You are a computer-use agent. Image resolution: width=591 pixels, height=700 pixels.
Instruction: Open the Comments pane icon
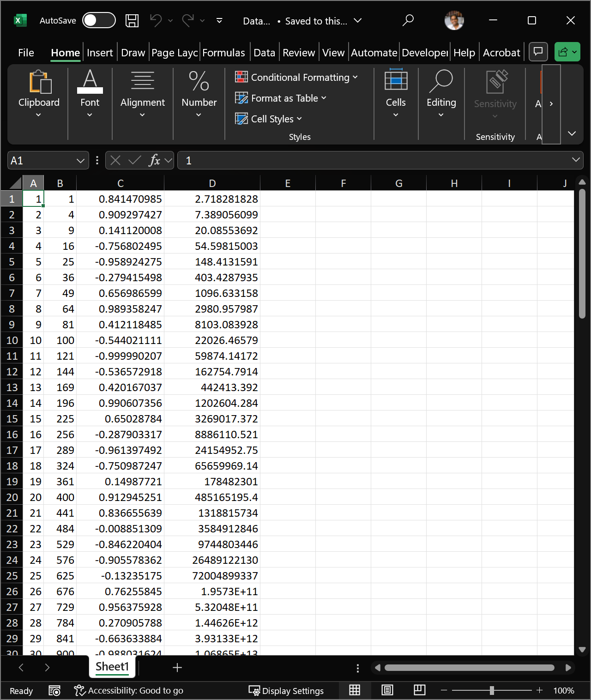(538, 52)
